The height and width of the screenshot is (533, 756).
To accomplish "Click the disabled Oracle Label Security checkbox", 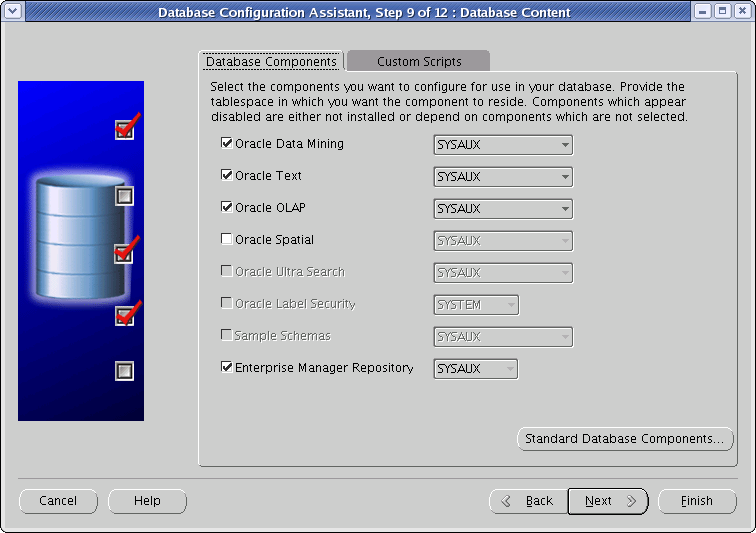I will 227,303.
